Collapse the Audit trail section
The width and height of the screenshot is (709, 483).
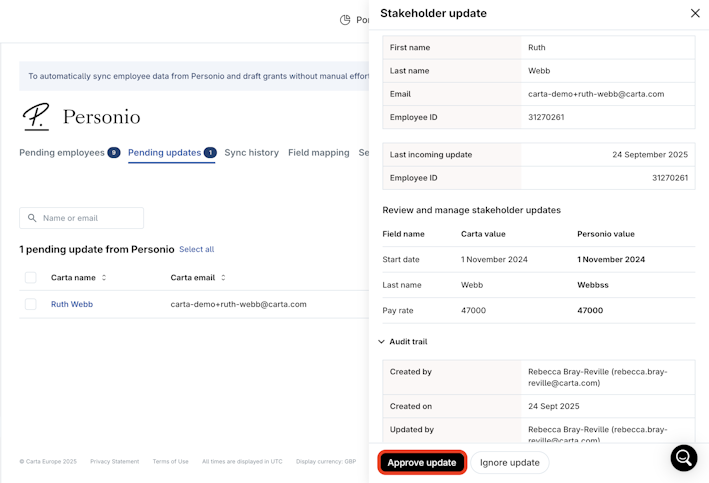382,342
